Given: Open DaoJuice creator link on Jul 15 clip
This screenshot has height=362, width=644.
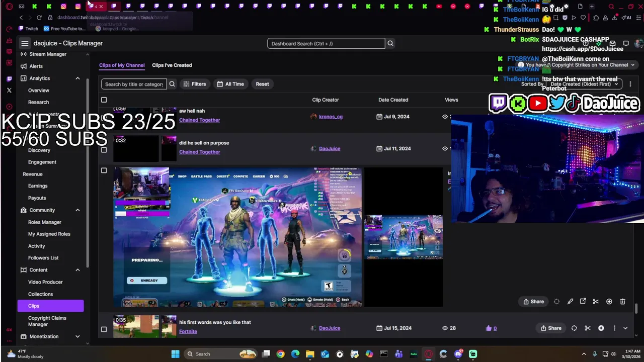Looking at the screenshot, I should (x=330, y=328).
